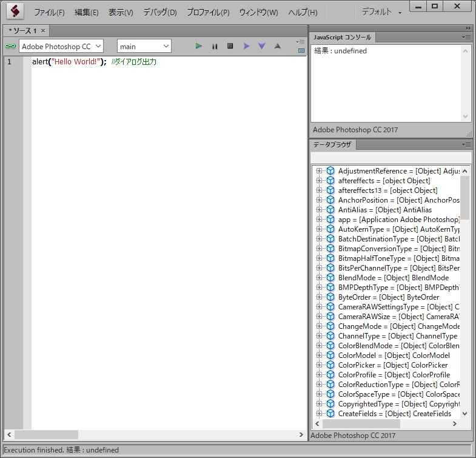Expand the app object node
The image size is (476, 458).
(x=320, y=220)
